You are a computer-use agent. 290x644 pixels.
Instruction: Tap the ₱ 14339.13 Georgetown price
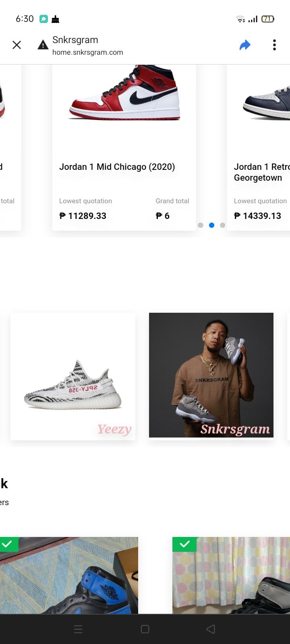(257, 216)
